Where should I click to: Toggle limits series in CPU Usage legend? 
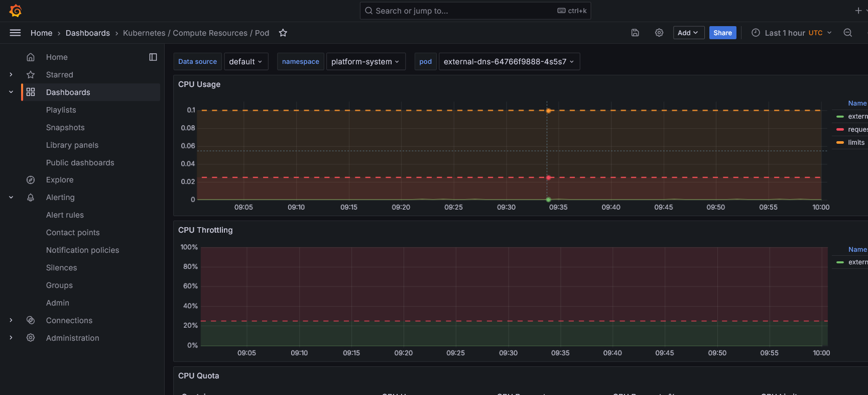click(x=856, y=143)
